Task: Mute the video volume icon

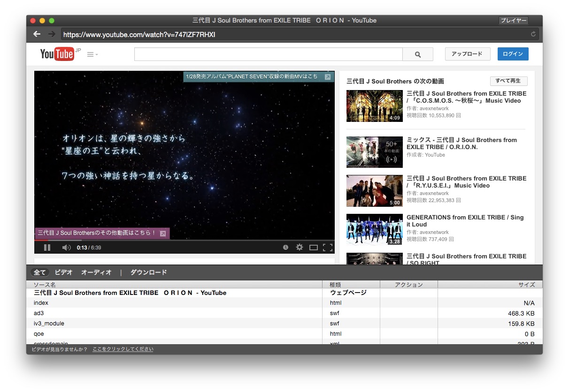Action: [x=66, y=248]
